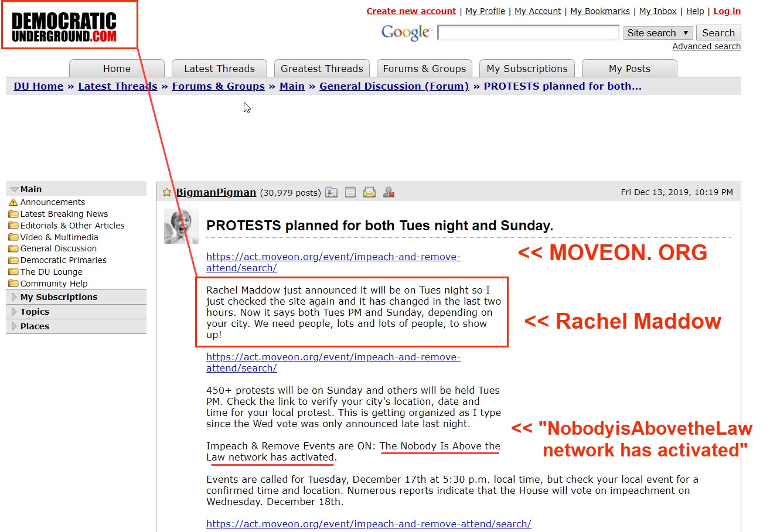Click folder icon for Community Help
770x532 pixels.
[x=13, y=284]
